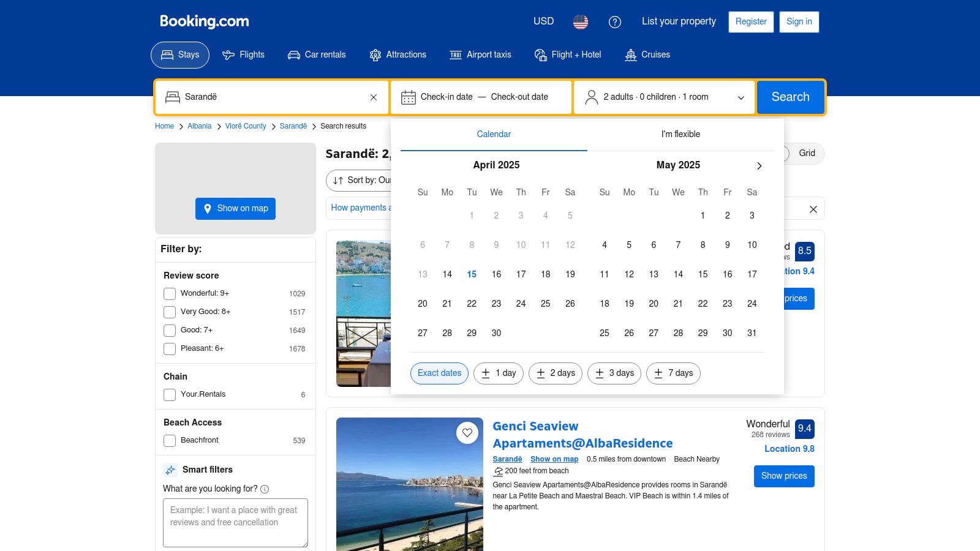
Task: Click the Sarandë destination input field
Action: 272,97
